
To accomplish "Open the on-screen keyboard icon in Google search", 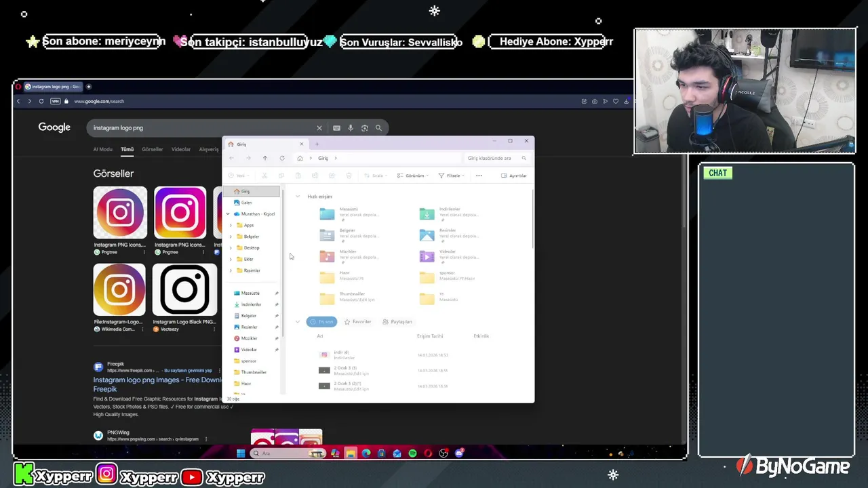I will coord(336,127).
